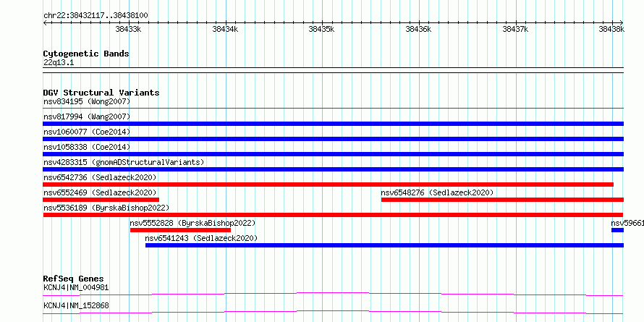Image resolution: width=644 pixels, height=322 pixels.
Task: Click the Cytogenetic Bands track title
Action: click(x=86, y=54)
